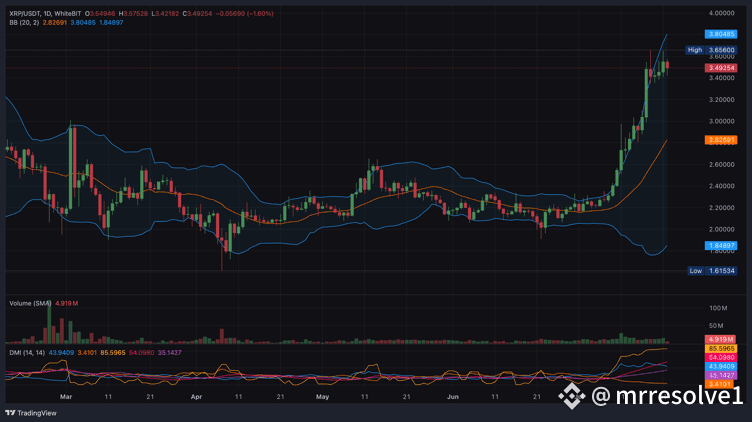Click the XRP/USDT, 1D, WhiteBIT symbol title
This screenshot has width=752, height=422.
[x=45, y=13]
